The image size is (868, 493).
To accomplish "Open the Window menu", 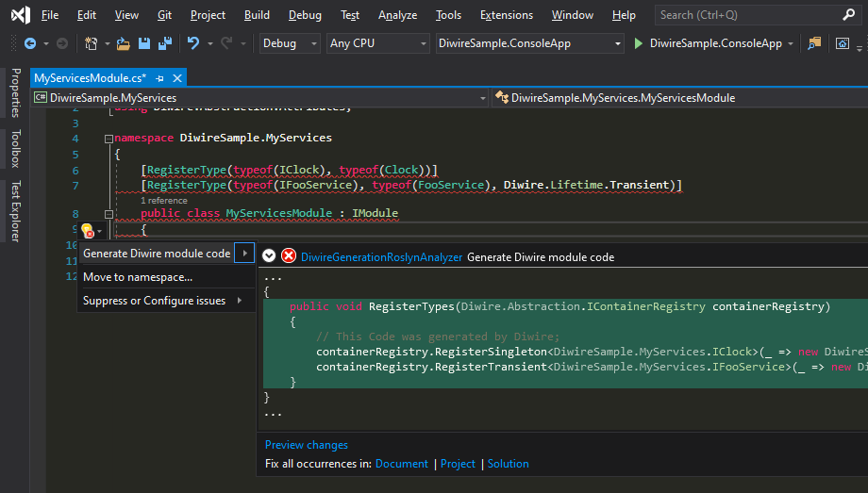I will (573, 15).
